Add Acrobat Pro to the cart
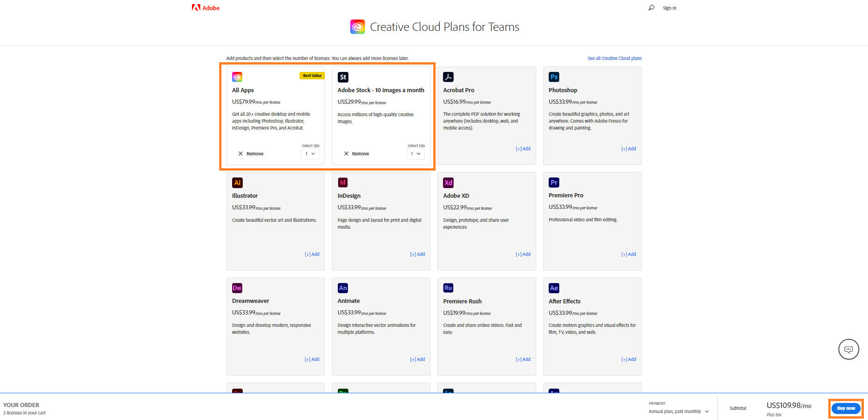Screen dimensions: 868x420 pyautogui.click(x=523, y=148)
